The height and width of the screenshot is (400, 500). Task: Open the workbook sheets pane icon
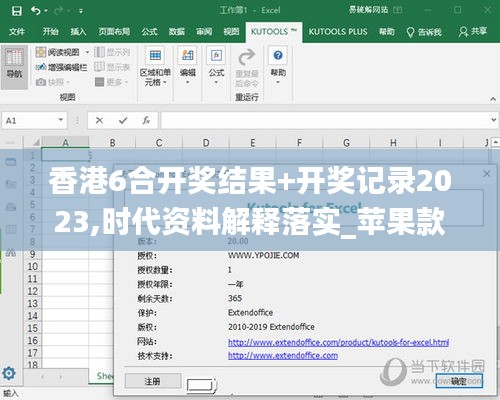11,162
